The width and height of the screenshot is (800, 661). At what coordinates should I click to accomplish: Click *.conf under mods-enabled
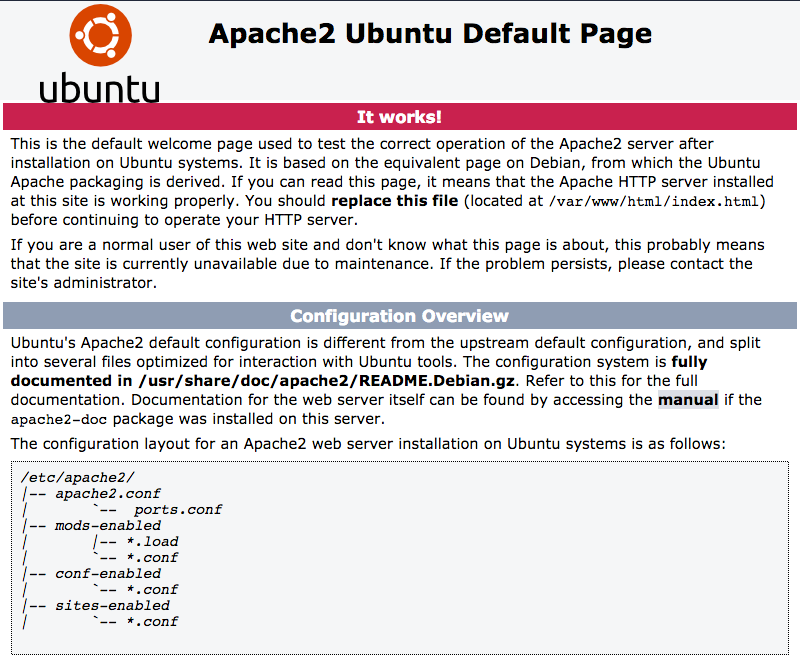click(x=152, y=557)
